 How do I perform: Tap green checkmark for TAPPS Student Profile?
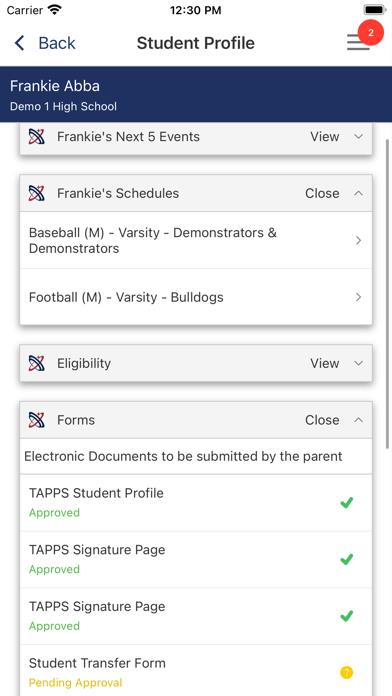[346, 502]
